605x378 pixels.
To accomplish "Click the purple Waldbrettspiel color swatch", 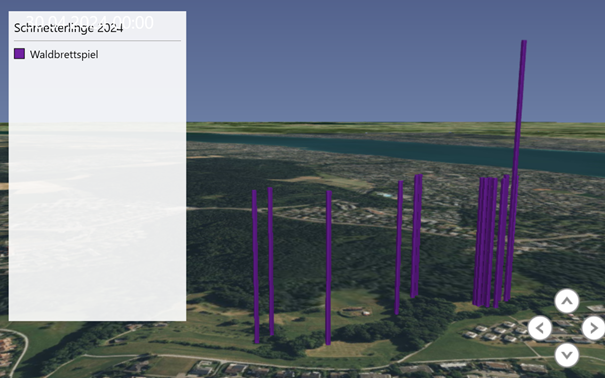I will [x=19, y=54].
